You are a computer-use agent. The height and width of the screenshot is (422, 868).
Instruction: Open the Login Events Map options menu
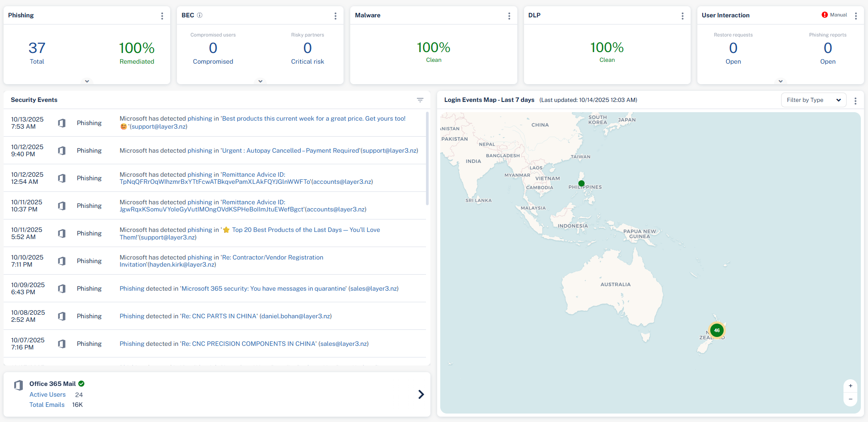(x=855, y=101)
